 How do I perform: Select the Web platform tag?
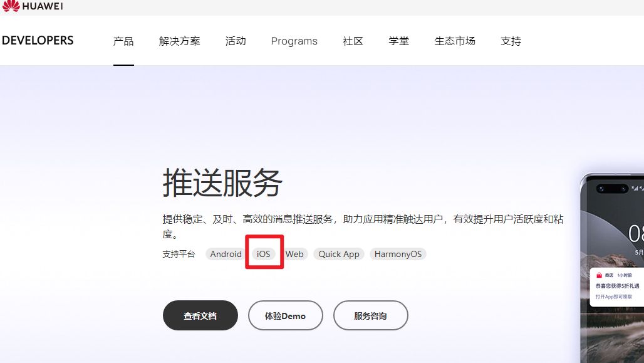[x=294, y=254]
